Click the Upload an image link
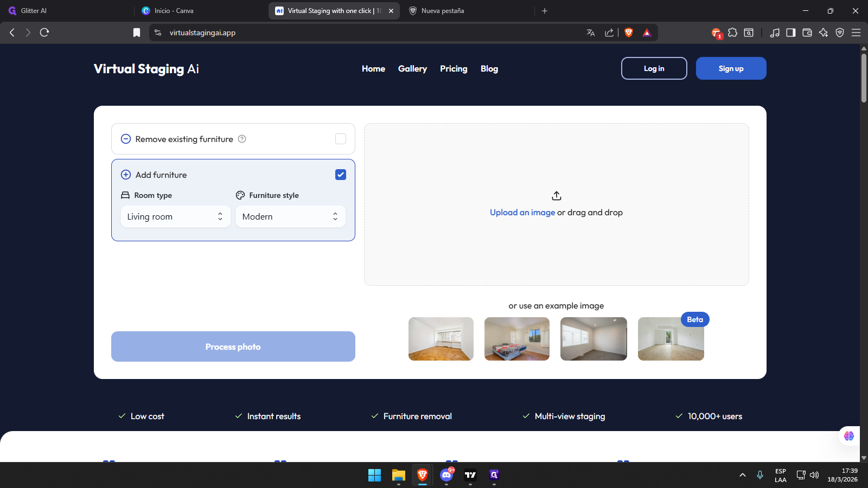 522,213
